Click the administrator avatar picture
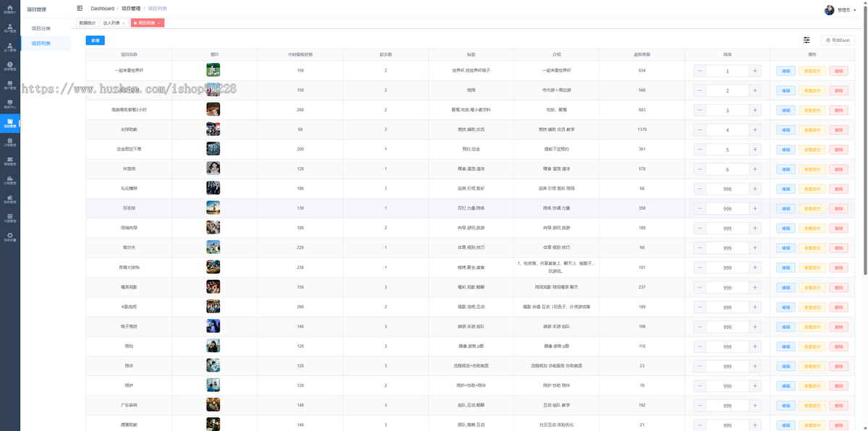 (830, 10)
